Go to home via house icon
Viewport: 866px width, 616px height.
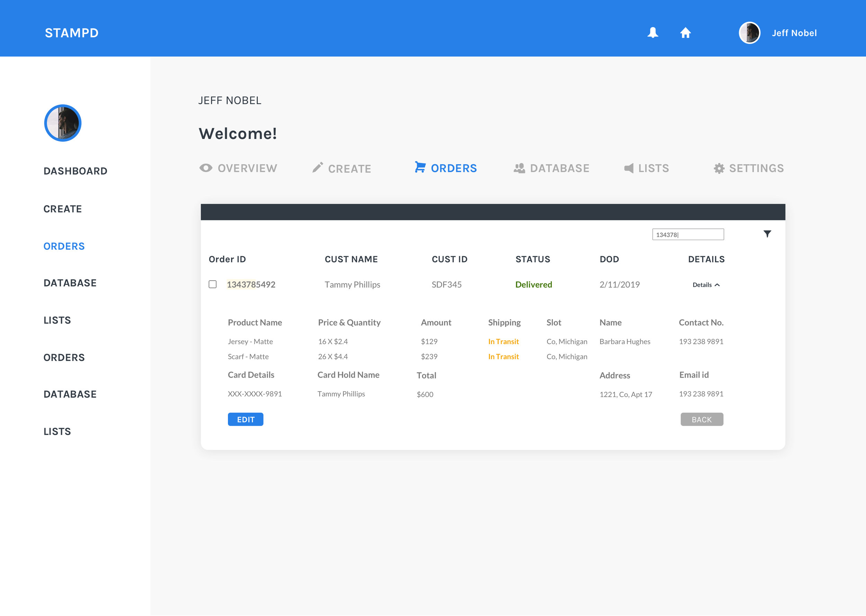[685, 33]
